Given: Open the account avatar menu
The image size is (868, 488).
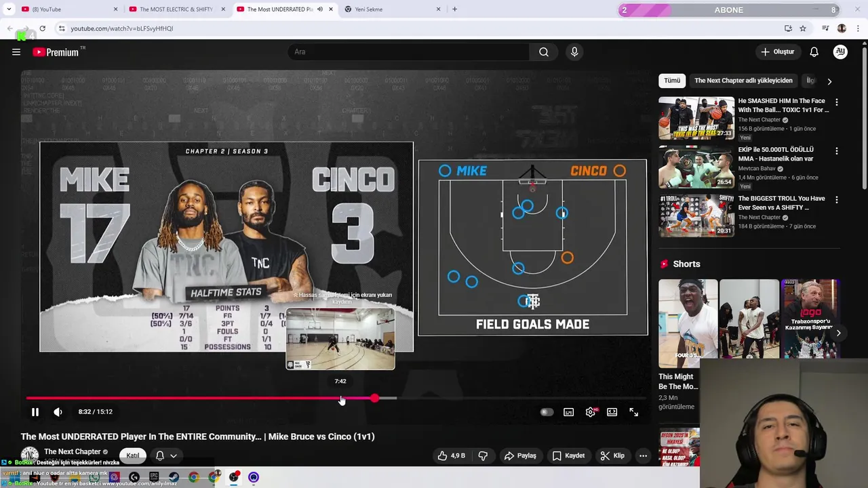Looking at the screenshot, I should (840, 52).
